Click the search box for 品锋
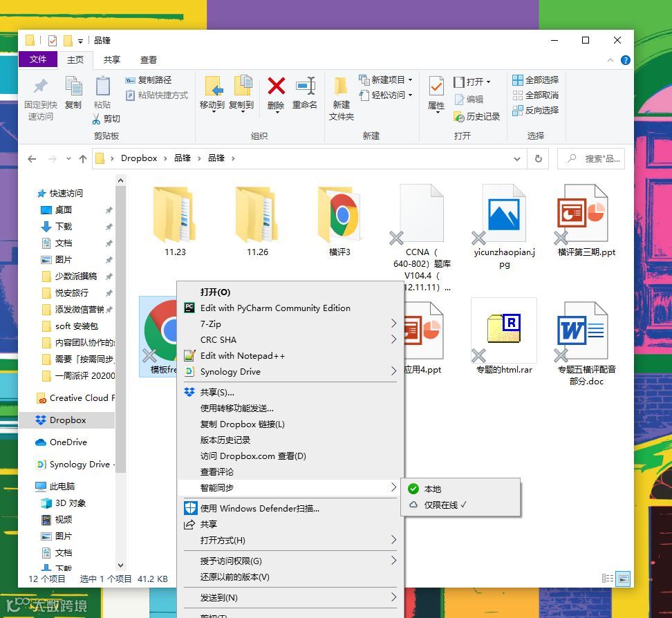Image resolution: width=672 pixels, height=618 pixels. point(591,159)
